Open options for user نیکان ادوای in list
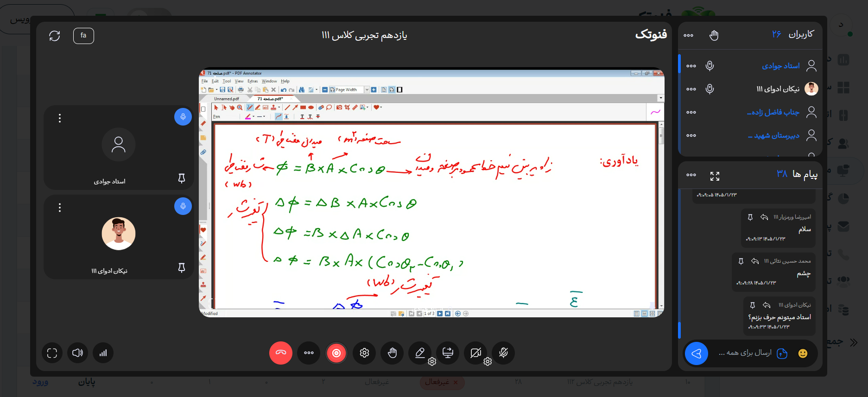This screenshot has width=868, height=397. click(691, 89)
